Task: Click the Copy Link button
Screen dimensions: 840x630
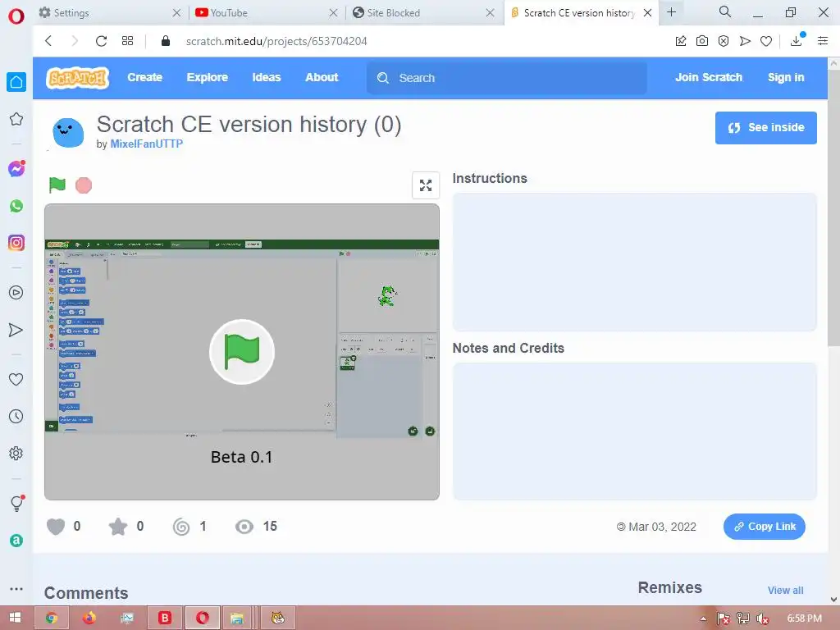Action: [x=765, y=527]
